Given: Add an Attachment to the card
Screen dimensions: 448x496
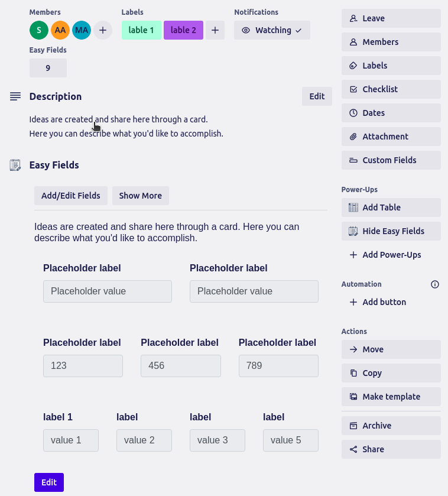Looking at the screenshot, I should coord(391,137).
